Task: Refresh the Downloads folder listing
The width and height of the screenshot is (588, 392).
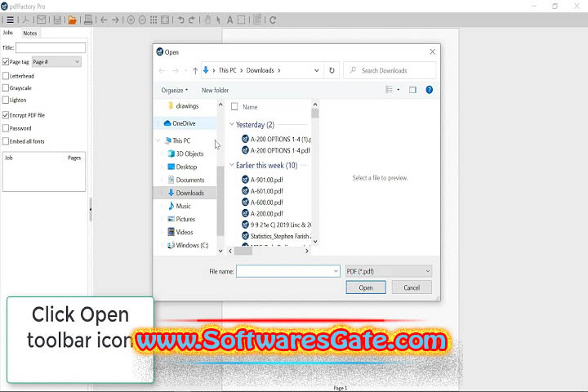Action: click(x=332, y=70)
